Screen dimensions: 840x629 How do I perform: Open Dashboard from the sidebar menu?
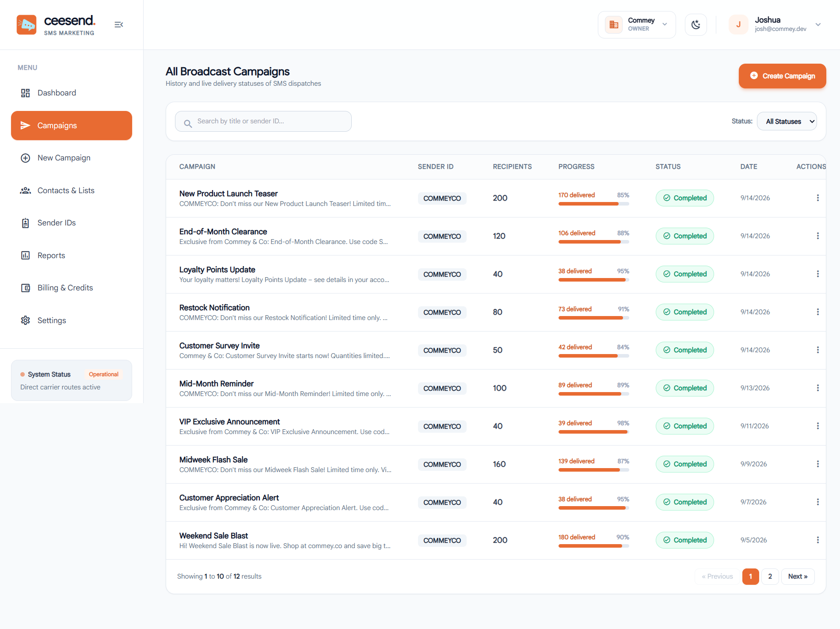pyautogui.click(x=72, y=93)
